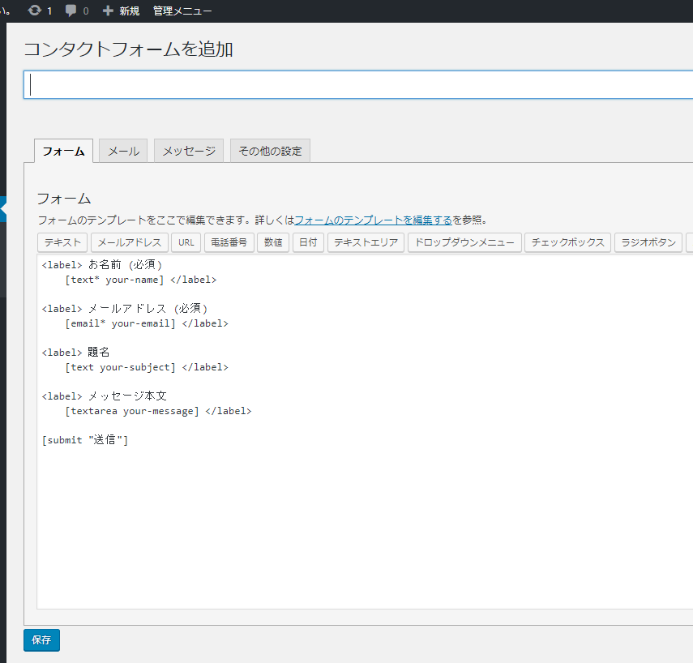This screenshot has width=693, height=663.
Task: Switch to the メール tab
Action: click(123, 151)
